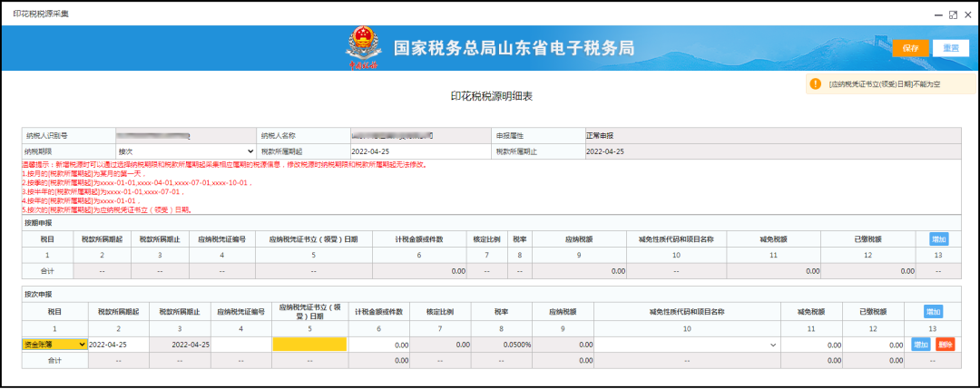The height and width of the screenshot is (389, 980).
Task: Click the 已缴税额 header in the 按期申报 table
Action: click(x=867, y=238)
